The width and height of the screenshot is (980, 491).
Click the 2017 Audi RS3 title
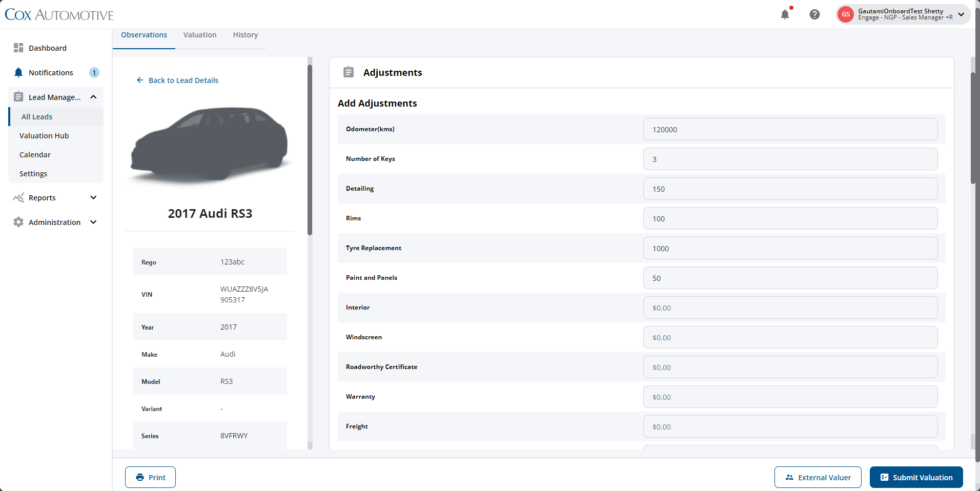tap(210, 214)
